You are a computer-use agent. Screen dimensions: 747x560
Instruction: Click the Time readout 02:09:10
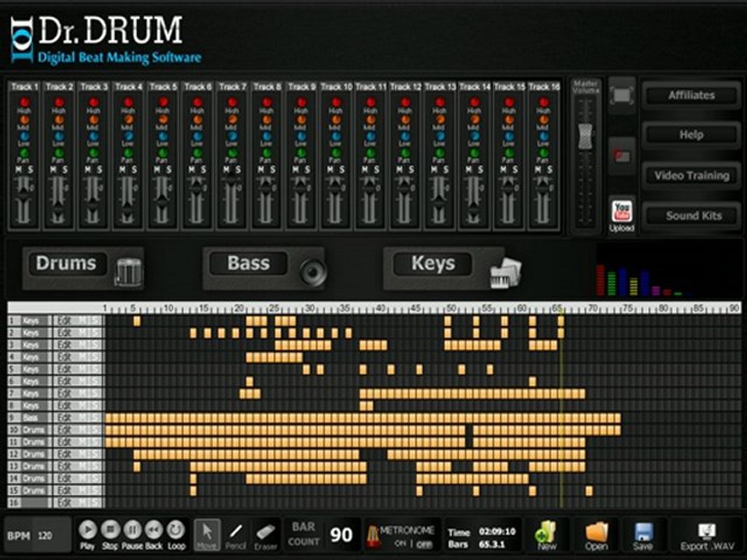click(497, 531)
